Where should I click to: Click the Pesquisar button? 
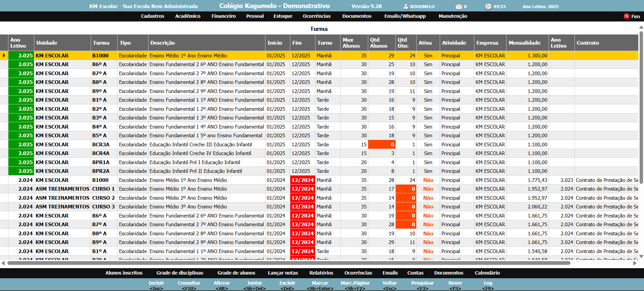tap(422, 285)
